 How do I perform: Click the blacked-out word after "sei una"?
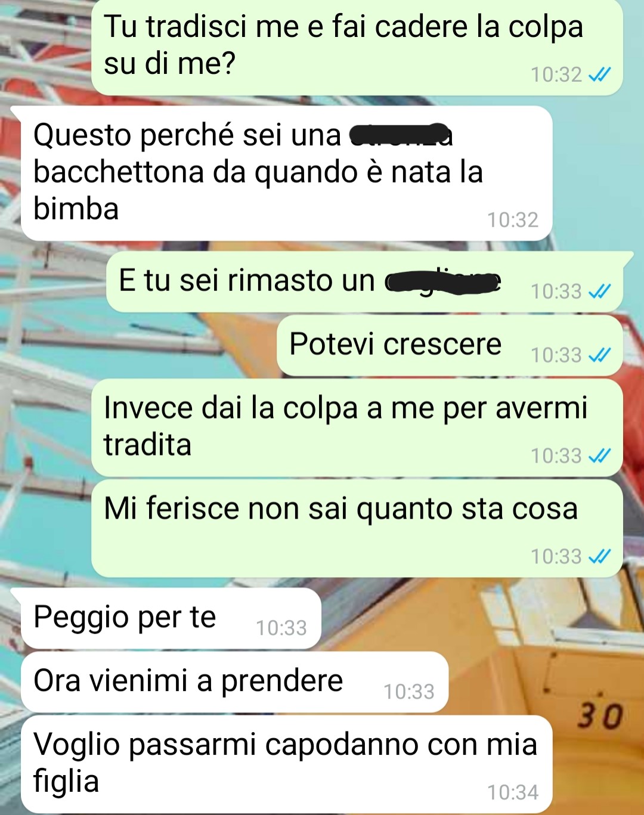401,135
